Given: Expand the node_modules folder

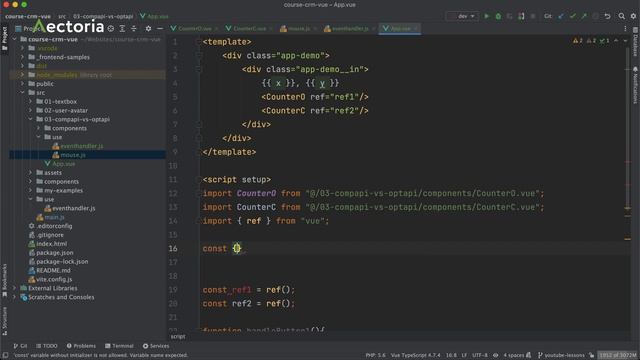Looking at the screenshot, I should point(22,75).
